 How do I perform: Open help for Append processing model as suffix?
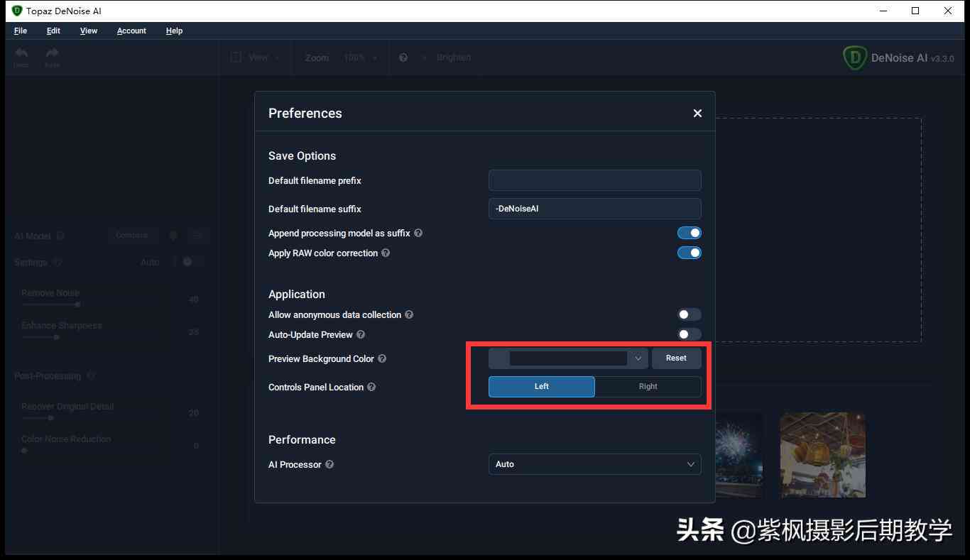(x=418, y=233)
